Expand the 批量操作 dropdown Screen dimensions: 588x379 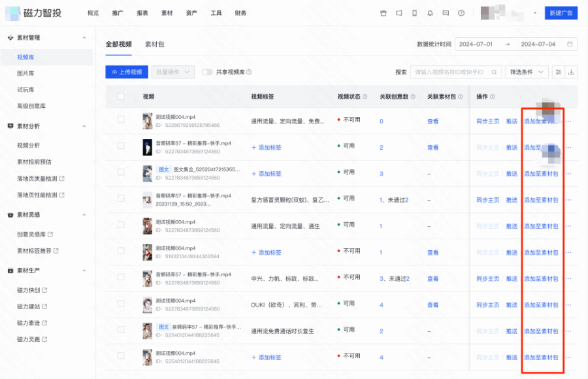coord(173,72)
